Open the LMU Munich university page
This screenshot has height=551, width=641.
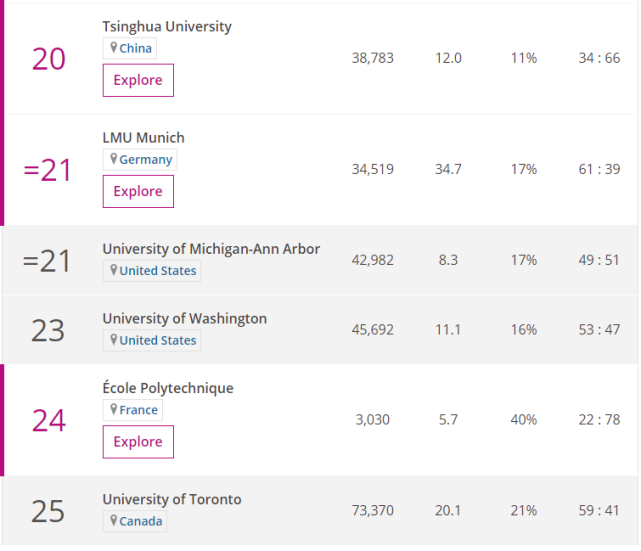tap(143, 138)
